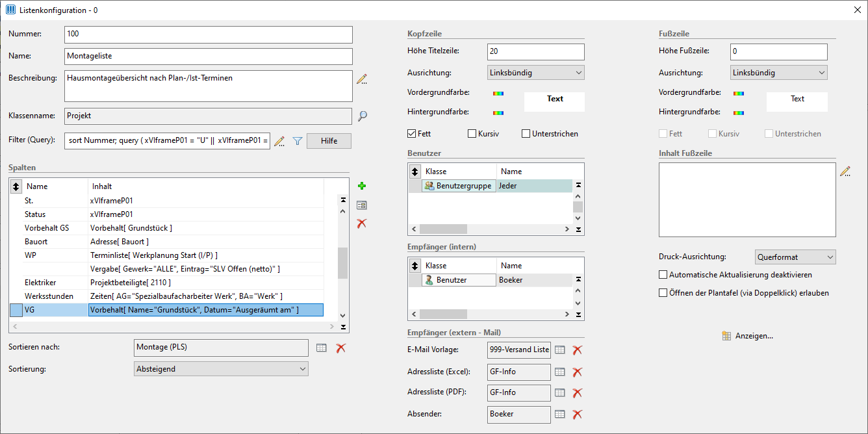Click the Höhe Fußzeile field
The width and height of the screenshot is (868, 434).
pos(778,52)
